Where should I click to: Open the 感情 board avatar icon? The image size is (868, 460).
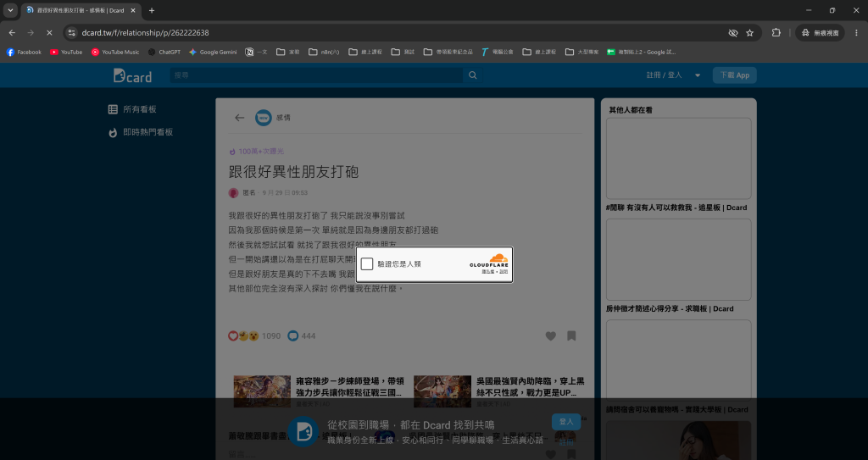pos(264,118)
